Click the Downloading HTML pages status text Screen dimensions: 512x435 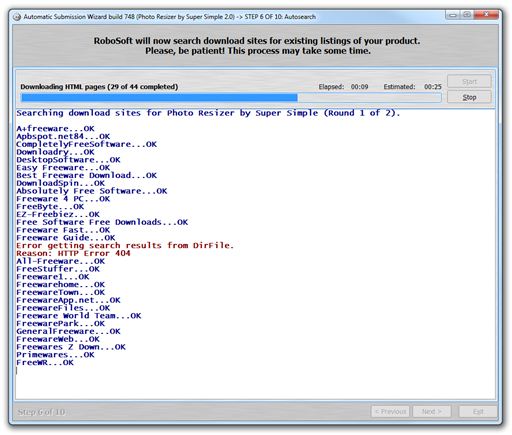pos(99,87)
